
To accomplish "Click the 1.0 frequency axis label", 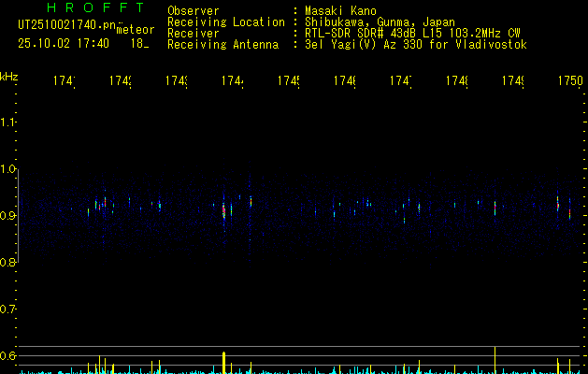I will click(7, 169).
